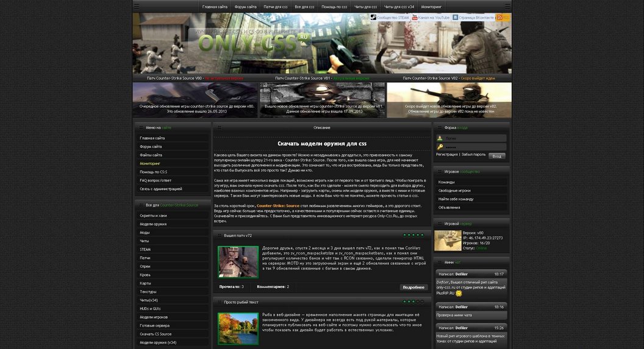Open 'Главная сайта' in top navigation
The width and height of the screenshot is (644, 349).
point(215,7)
